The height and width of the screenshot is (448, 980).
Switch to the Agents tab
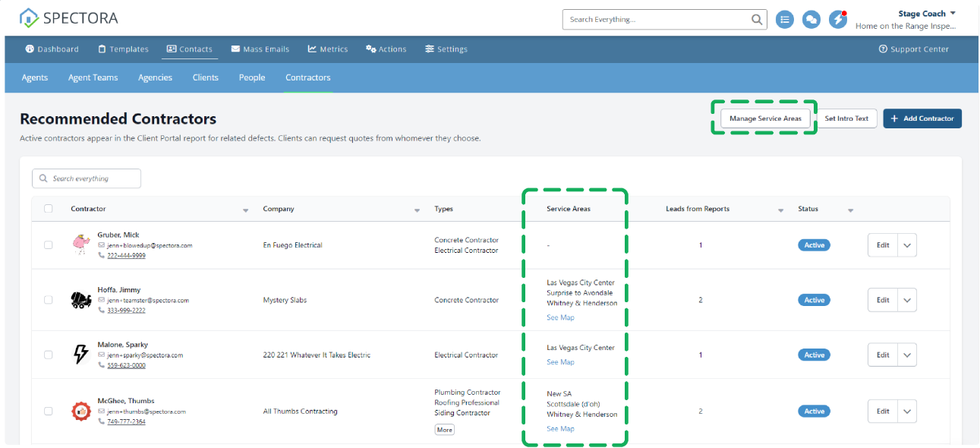click(x=35, y=77)
